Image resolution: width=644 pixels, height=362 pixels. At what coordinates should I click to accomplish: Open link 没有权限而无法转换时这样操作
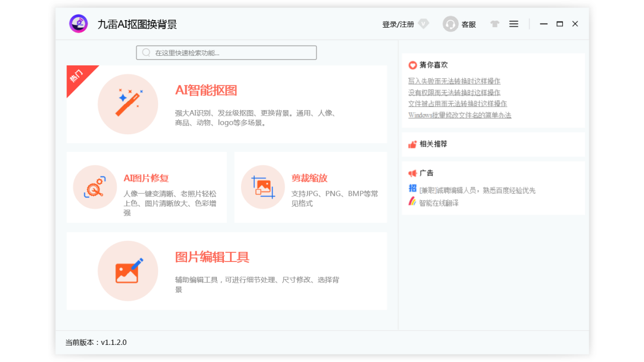pyautogui.click(x=454, y=93)
